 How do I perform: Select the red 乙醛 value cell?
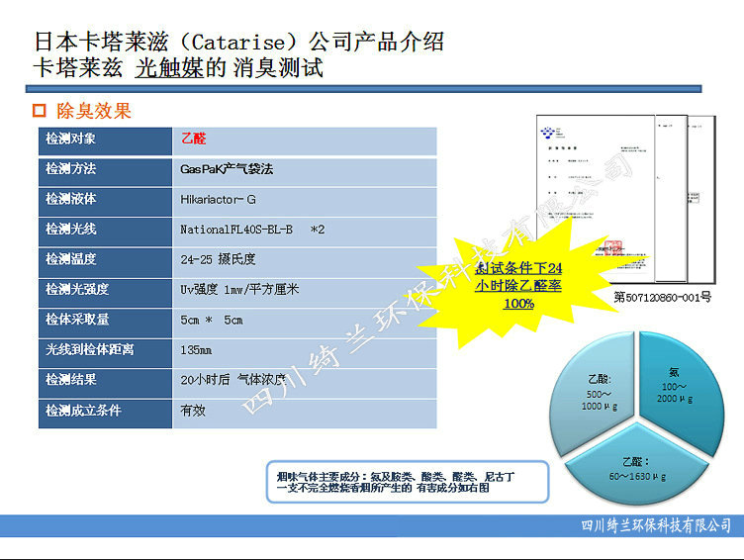[304, 140]
